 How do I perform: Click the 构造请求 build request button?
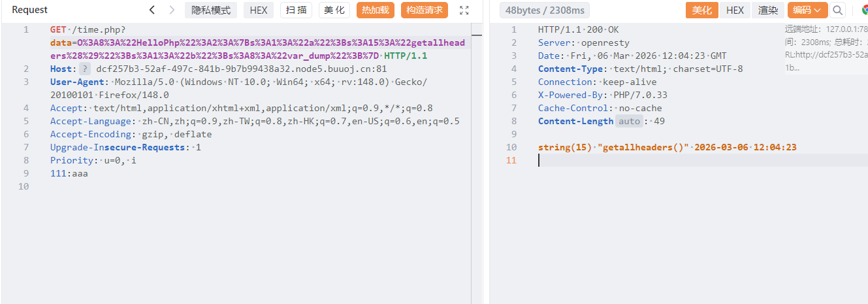pyautogui.click(x=424, y=10)
